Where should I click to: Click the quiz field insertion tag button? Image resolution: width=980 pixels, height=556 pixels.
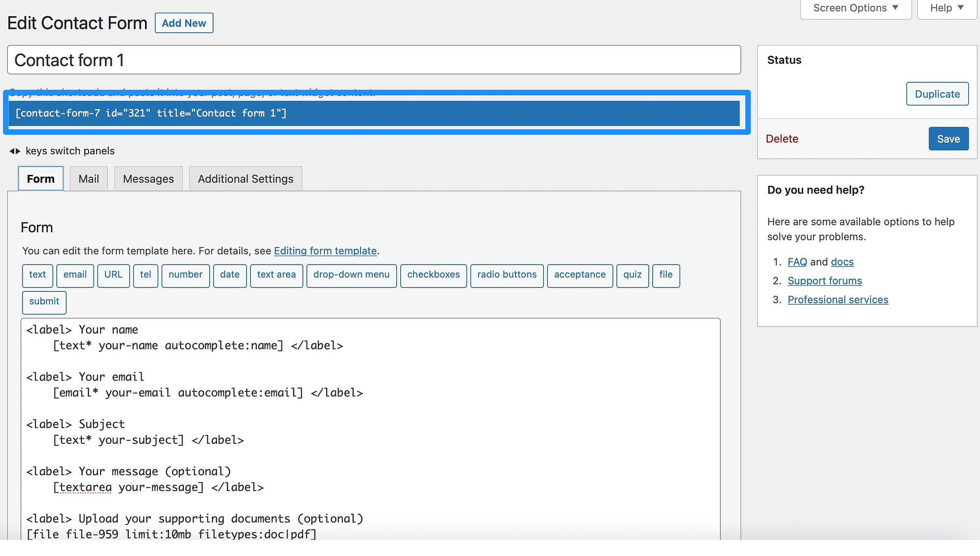[x=632, y=274]
